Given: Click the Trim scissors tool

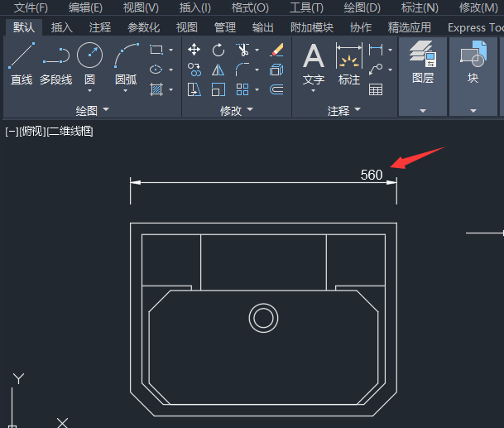Looking at the screenshot, I should 243,50.
